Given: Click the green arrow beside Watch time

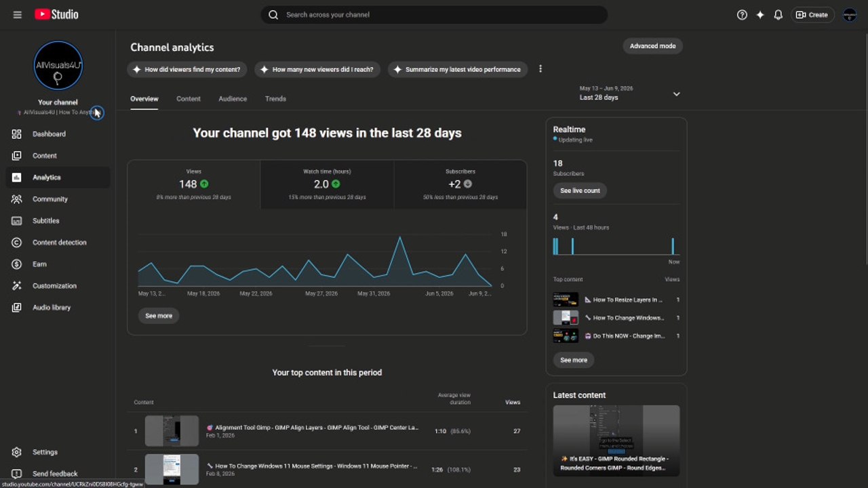Looking at the screenshot, I should [336, 184].
